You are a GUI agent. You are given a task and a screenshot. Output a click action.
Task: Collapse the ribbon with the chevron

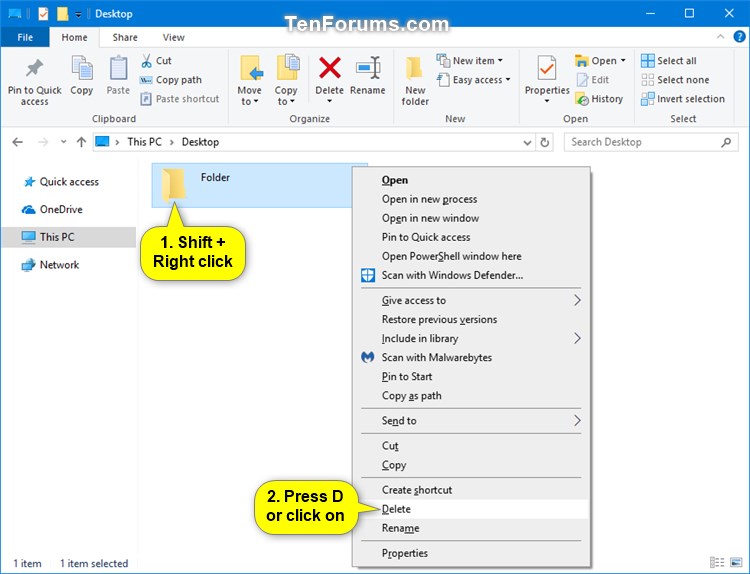[720, 37]
